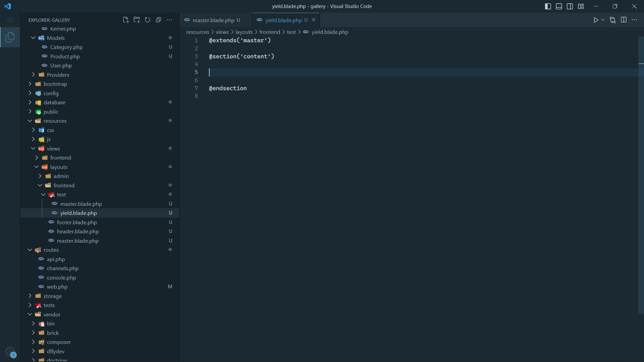Expand the dflydev vendor folder
644x362 pixels.
(x=100, y=351)
